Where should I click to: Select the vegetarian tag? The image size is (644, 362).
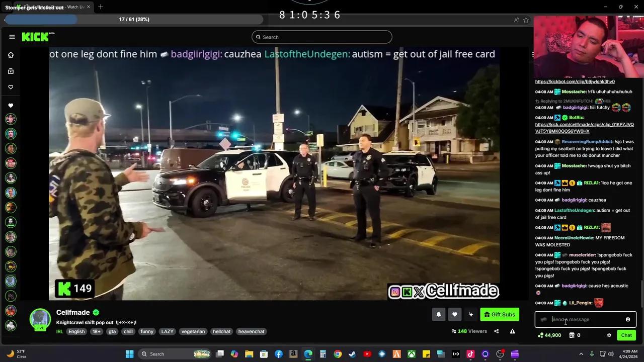click(x=193, y=331)
